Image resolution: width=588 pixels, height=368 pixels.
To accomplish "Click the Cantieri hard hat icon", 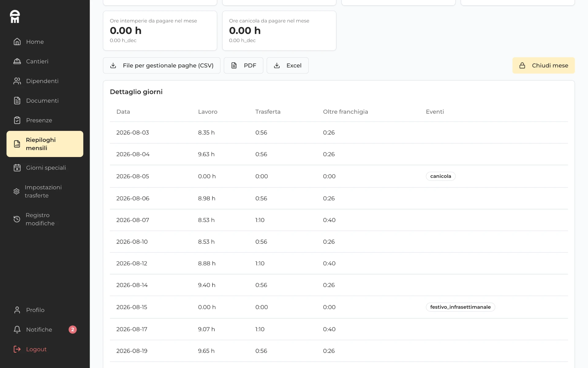I will tap(17, 61).
